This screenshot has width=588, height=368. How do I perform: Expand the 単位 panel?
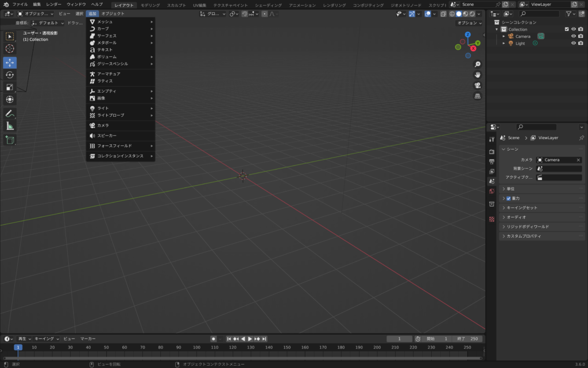[x=542, y=189]
